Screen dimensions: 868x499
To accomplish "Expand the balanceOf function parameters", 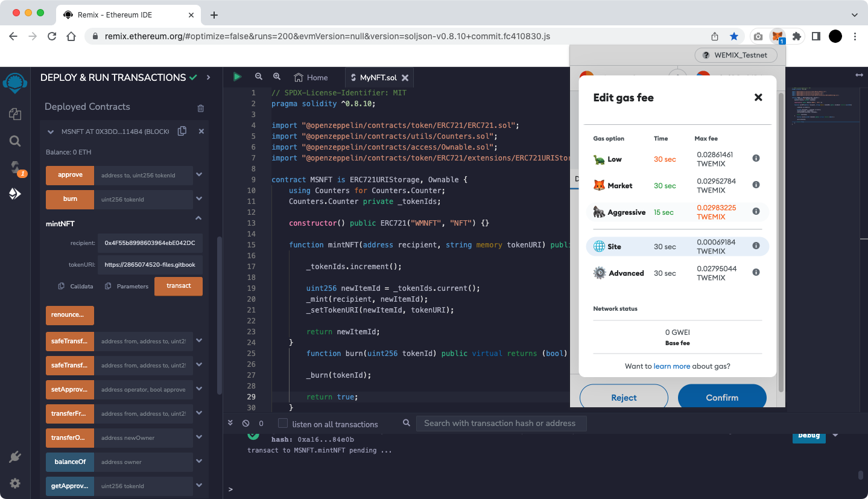I will click(x=199, y=462).
